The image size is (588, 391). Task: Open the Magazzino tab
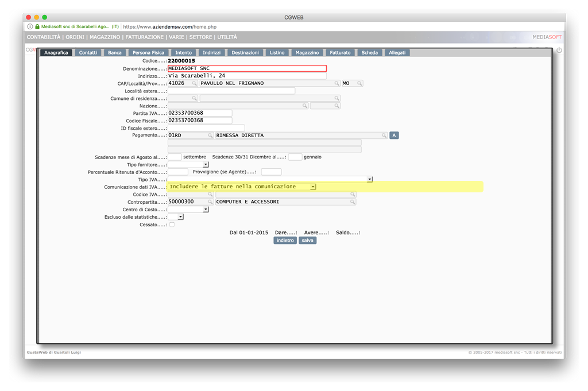click(x=307, y=52)
